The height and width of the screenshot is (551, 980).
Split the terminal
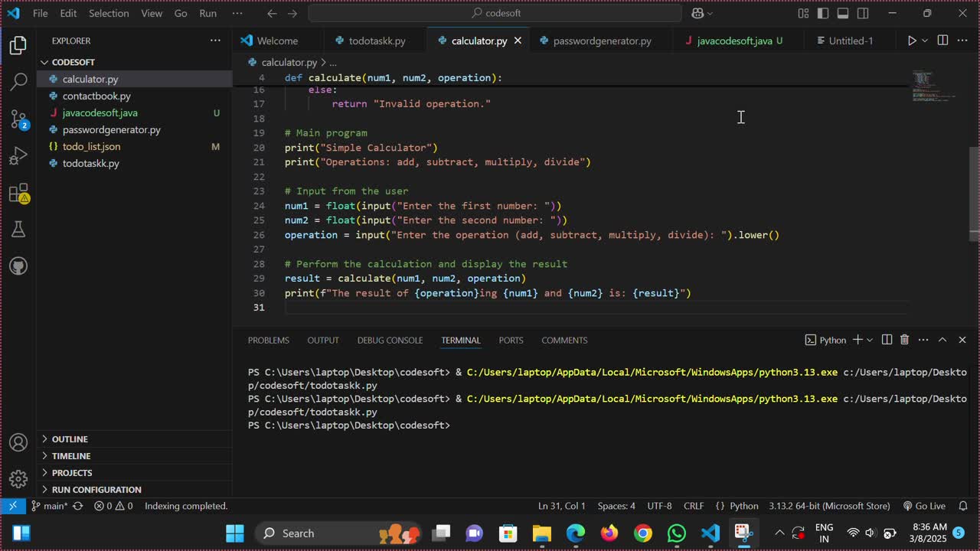click(x=887, y=340)
